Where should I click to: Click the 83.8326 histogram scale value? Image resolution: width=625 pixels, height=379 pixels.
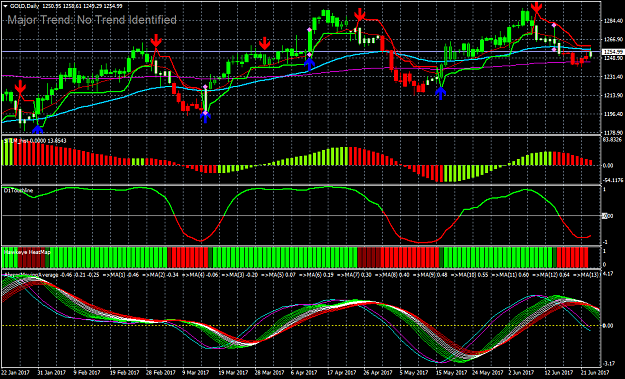coord(613,139)
